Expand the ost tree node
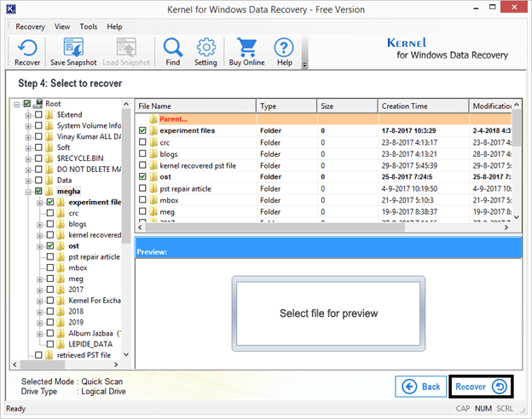This screenshot has width=532, height=419. click(40, 247)
